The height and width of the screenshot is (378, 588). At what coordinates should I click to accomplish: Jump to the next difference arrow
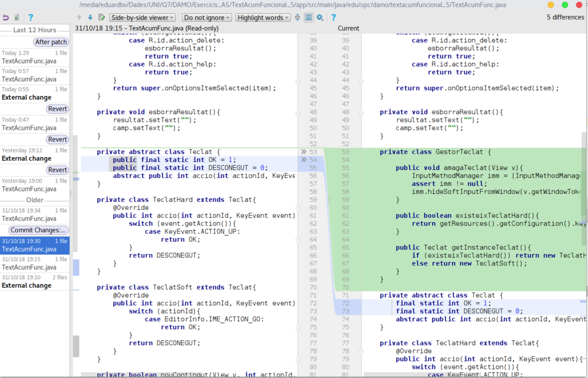click(x=90, y=17)
